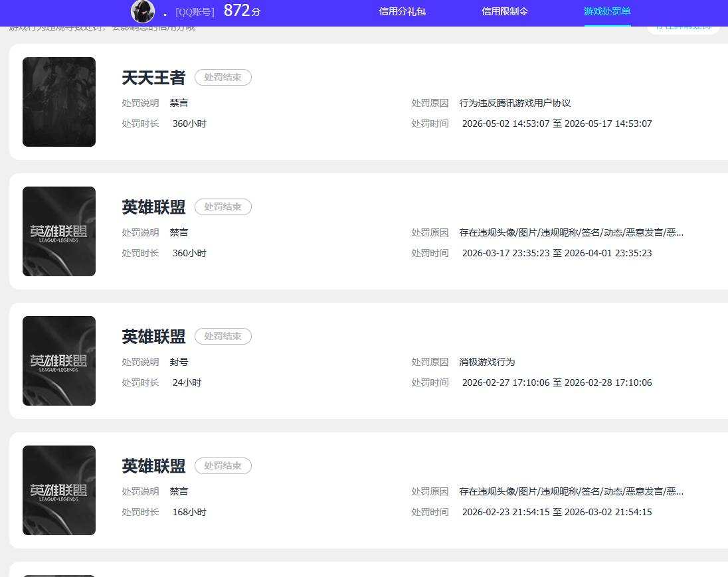Click the 168小时 duration value

click(x=189, y=513)
